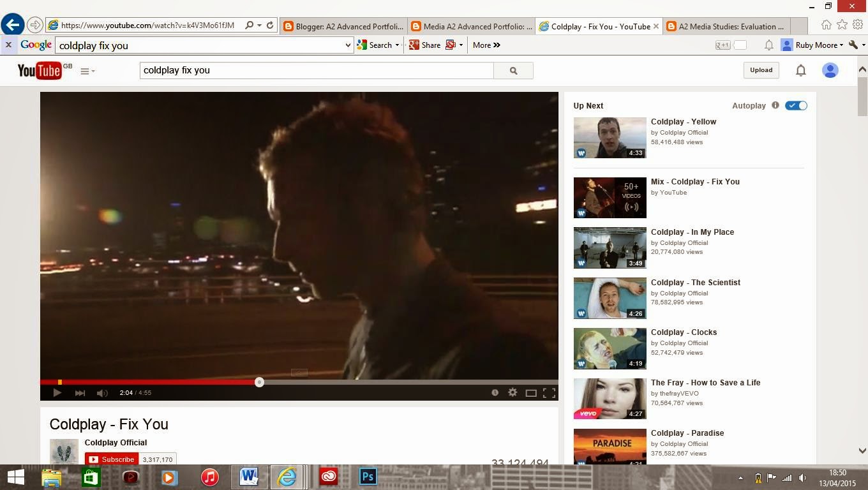Click the YouTube Upload button
This screenshot has height=490, width=868.
(x=761, y=70)
